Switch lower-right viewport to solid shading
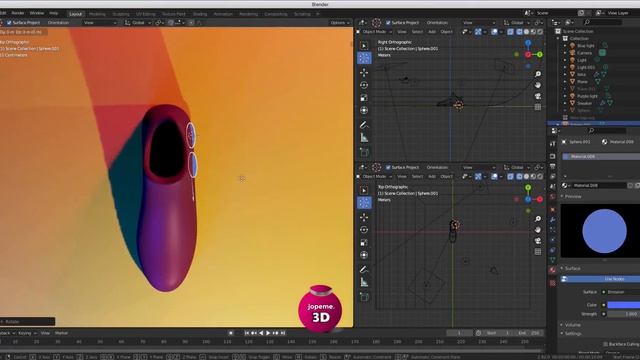This screenshot has width=640, height=360. [x=526, y=176]
